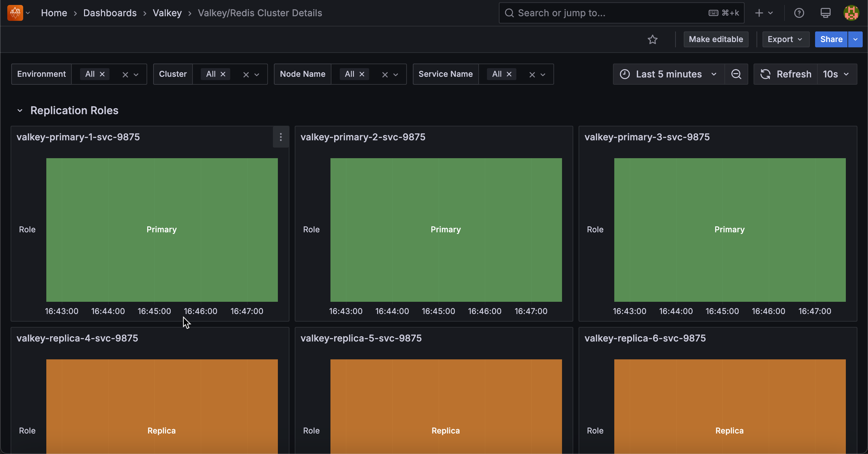Navigate to the Dashboards breadcrumb
This screenshot has height=454, width=868.
[110, 13]
